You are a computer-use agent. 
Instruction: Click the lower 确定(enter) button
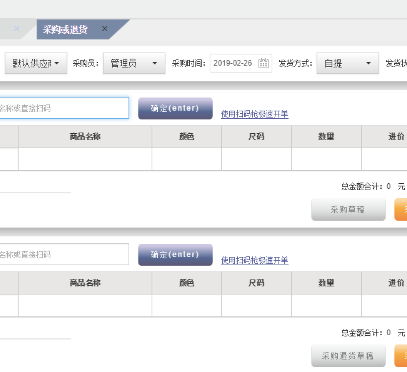click(175, 255)
